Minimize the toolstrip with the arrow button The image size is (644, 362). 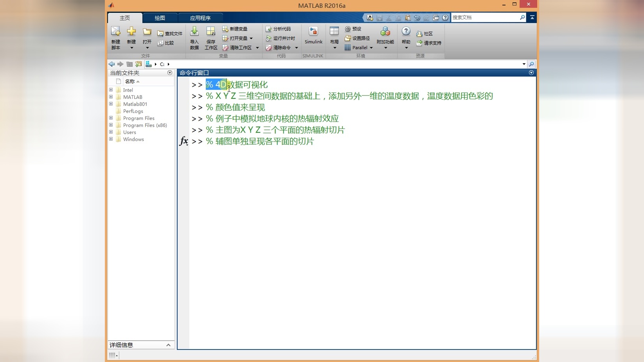(532, 18)
